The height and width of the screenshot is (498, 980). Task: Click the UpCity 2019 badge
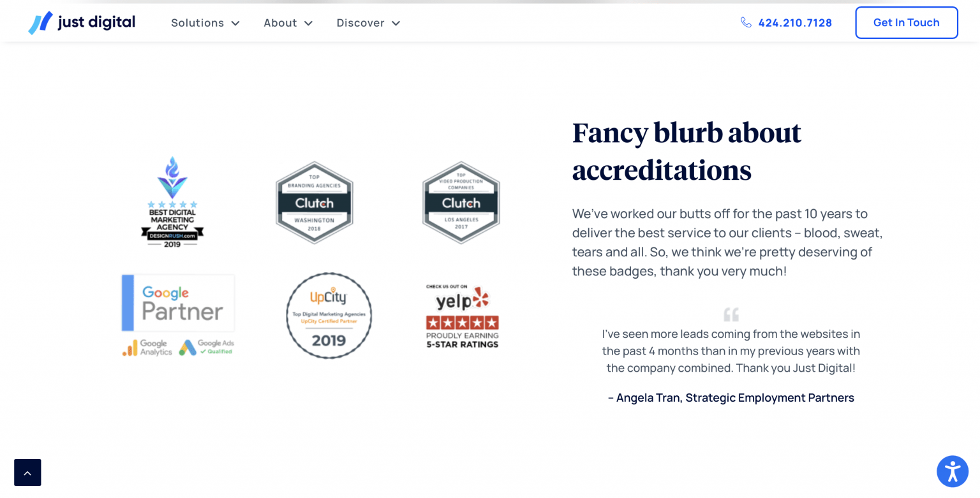coord(329,316)
